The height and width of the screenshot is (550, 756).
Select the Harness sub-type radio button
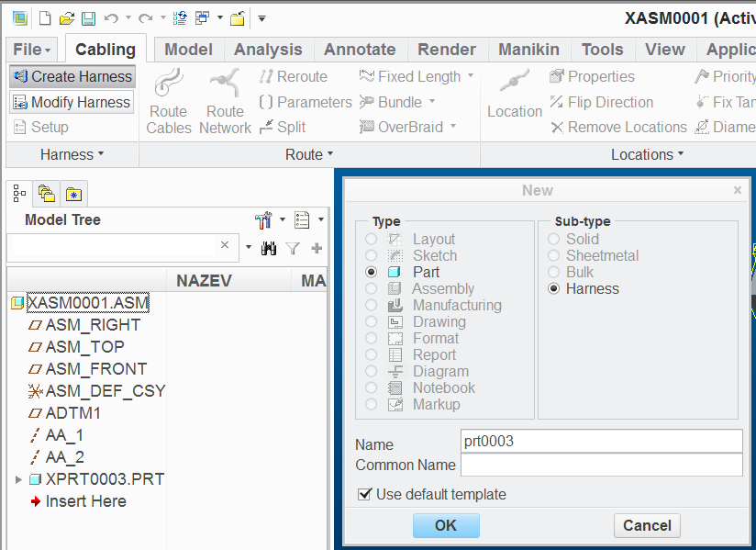click(x=553, y=288)
